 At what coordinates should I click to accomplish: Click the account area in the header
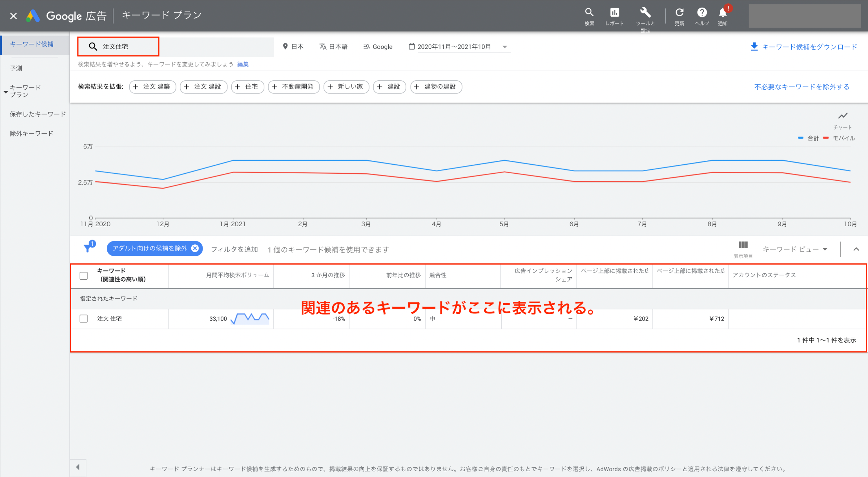[804, 16]
